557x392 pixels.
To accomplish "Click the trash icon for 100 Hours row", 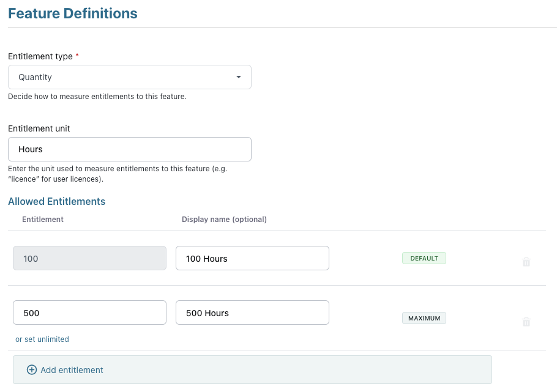I will coord(526,262).
